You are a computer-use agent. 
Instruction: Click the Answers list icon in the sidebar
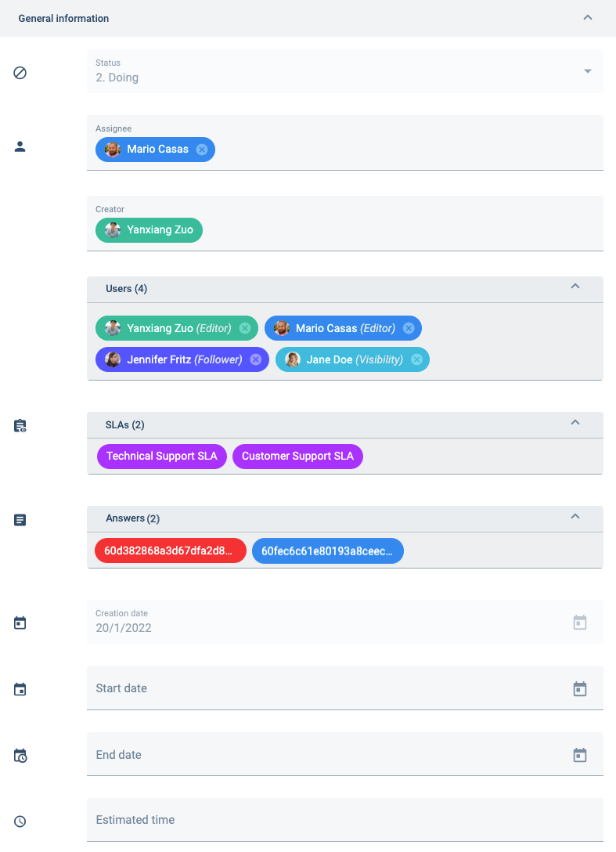[20, 519]
